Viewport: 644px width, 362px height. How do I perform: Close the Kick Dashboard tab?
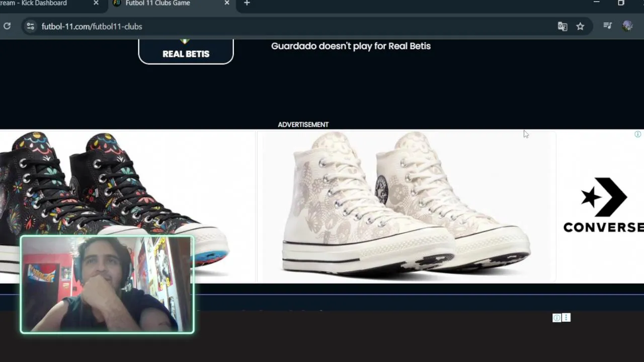96,3
